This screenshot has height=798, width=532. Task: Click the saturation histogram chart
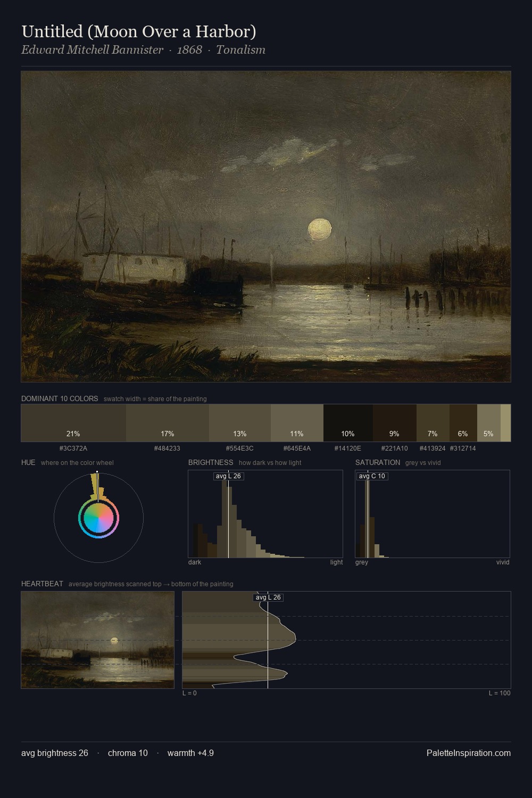(x=433, y=514)
